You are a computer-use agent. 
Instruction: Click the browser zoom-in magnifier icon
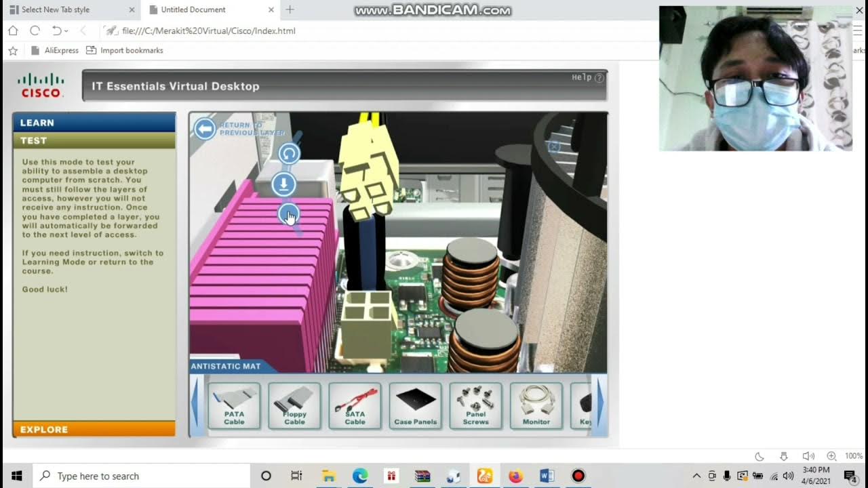pyautogui.click(x=831, y=456)
